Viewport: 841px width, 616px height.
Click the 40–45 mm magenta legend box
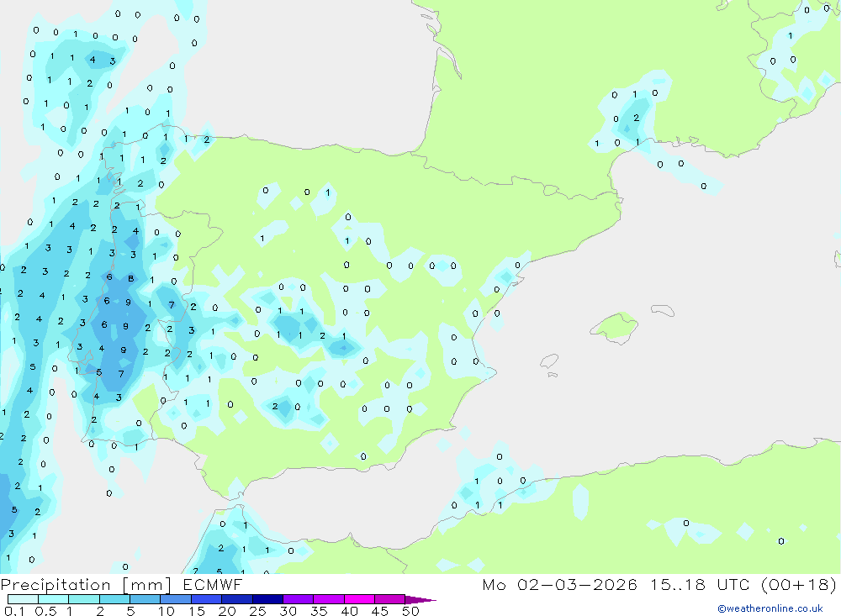coord(359,599)
